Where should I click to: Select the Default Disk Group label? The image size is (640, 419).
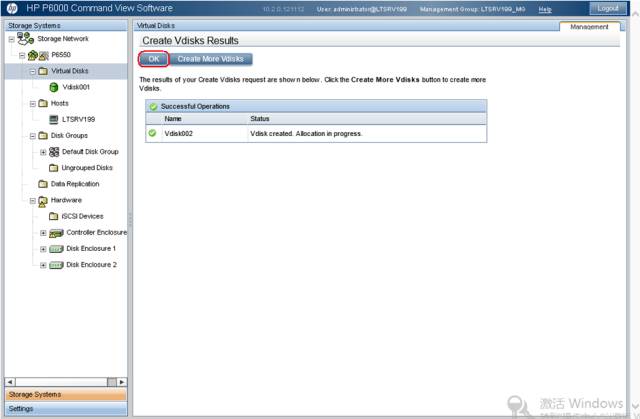[90, 152]
